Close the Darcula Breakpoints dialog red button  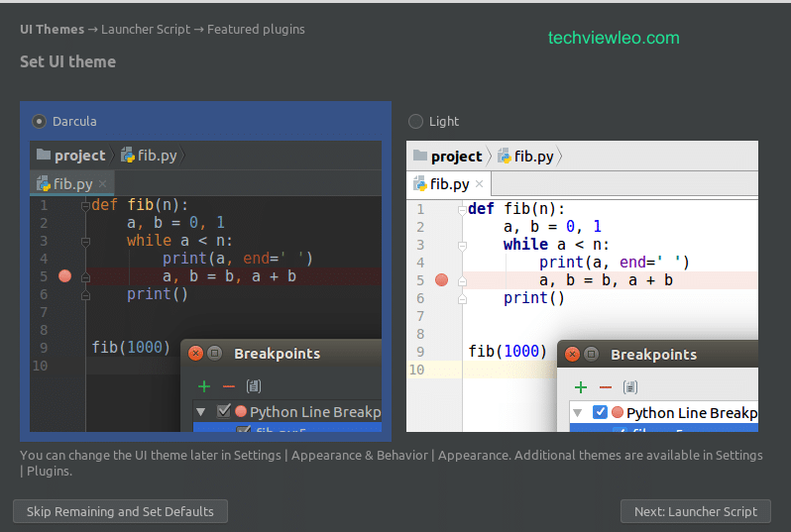(x=195, y=353)
